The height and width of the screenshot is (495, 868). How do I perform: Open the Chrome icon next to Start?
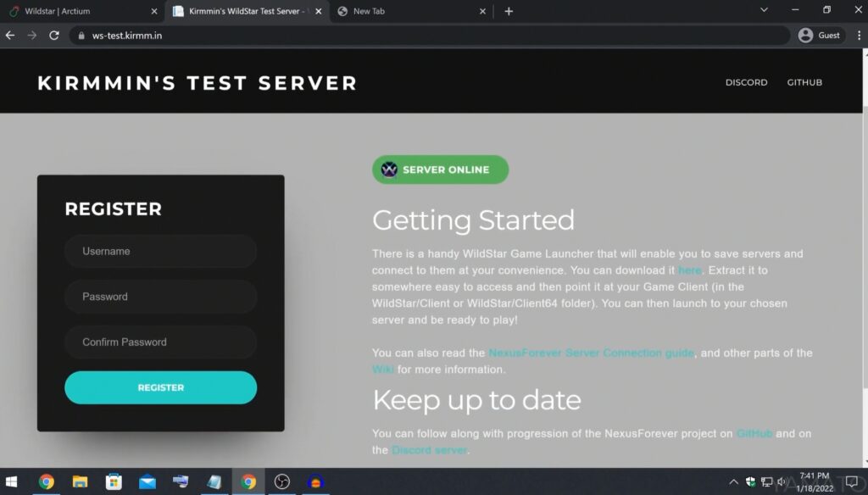[46, 481]
